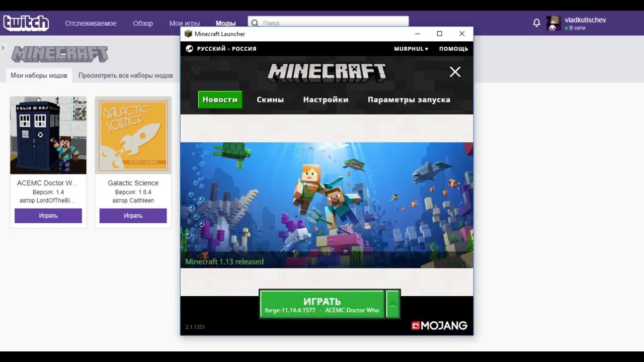Open profile selector arrow next to ИГРАТЬ
This screenshot has width=644, height=362.
(393, 304)
